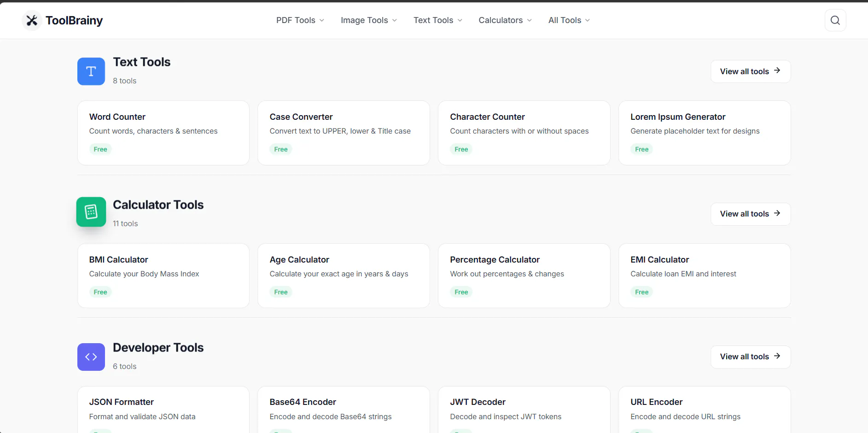Click arrow icon in Developer Tools View all
The height and width of the screenshot is (433, 868).
tap(777, 356)
